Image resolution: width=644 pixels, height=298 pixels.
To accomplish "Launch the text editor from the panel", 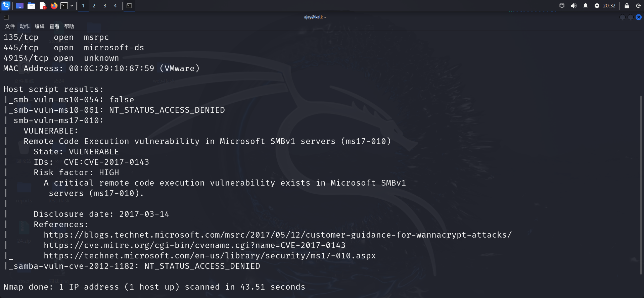I will click(43, 6).
